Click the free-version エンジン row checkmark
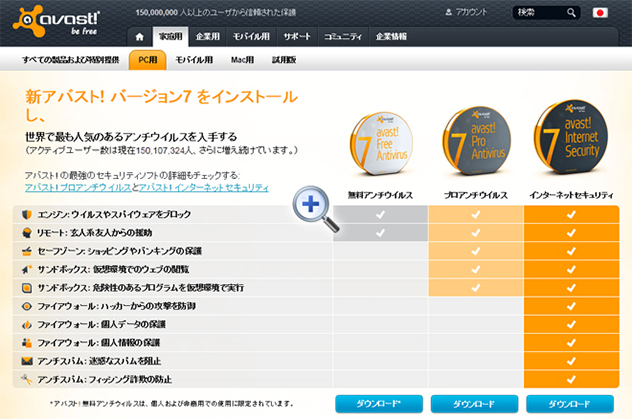The height and width of the screenshot is (419, 632). click(x=380, y=214)
